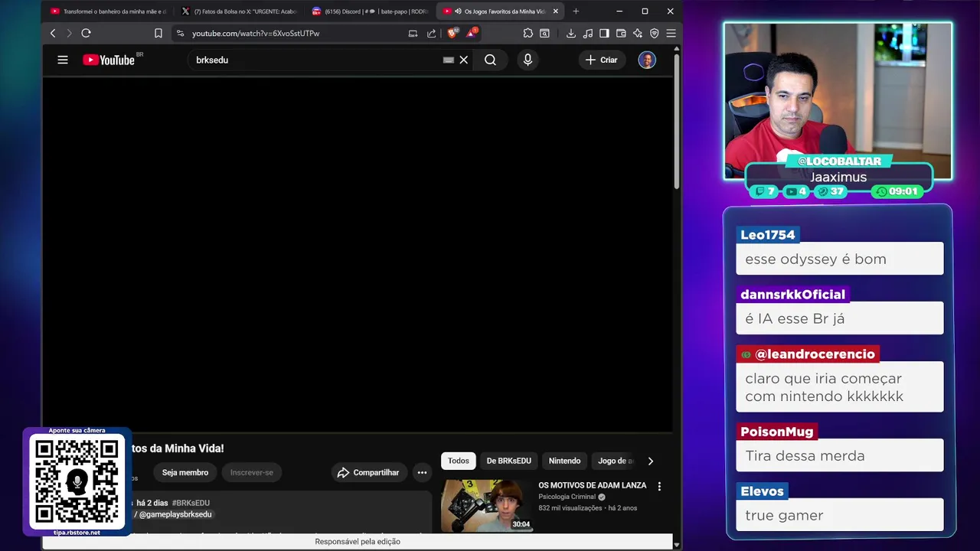Select the 'Nintendo' filter chip

coord(564,461)
